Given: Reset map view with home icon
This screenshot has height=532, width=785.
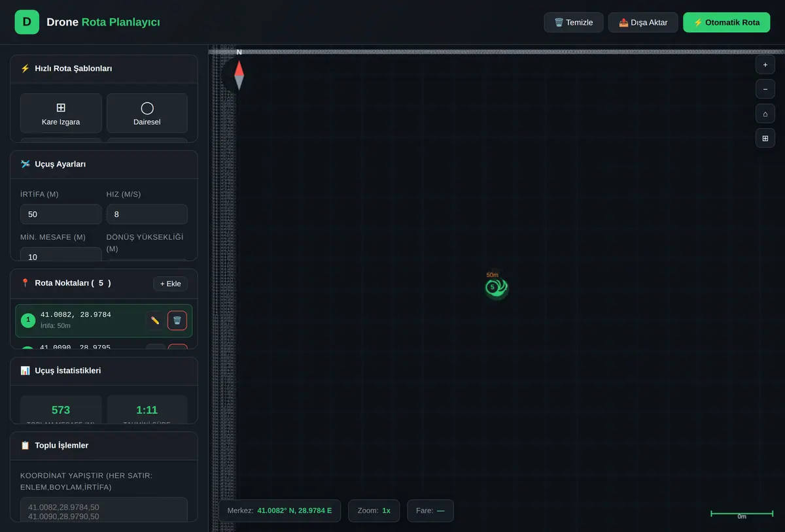Looking at the screenshot, I should tap(765, 114).
